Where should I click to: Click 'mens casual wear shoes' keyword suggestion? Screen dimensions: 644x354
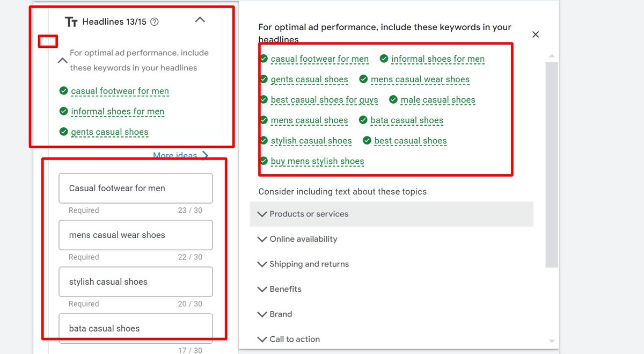tap(420, 79)
